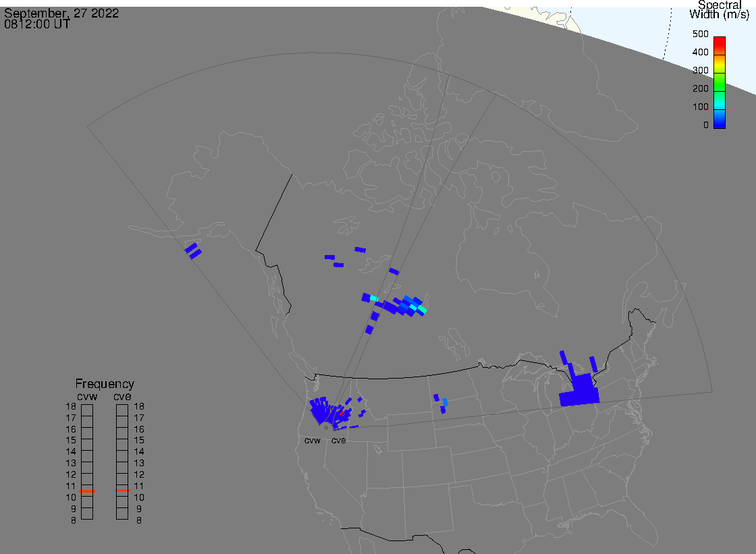Click the Spectral Width (m/s) legend title
The width and height of the screenshot is (756, 554).
point(720,9)
